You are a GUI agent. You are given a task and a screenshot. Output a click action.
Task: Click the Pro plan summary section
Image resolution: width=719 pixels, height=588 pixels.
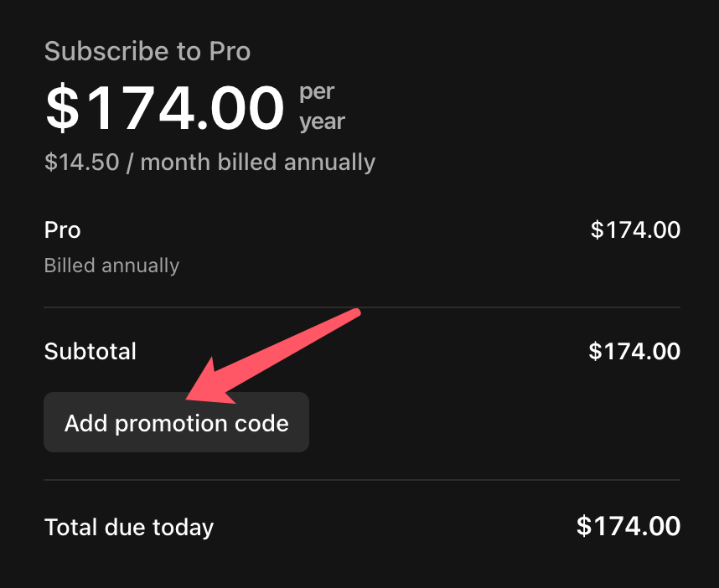point(360,247)
